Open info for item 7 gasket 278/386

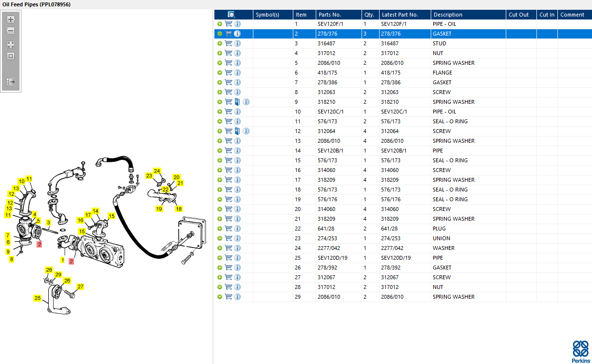[x=237, y=82]
